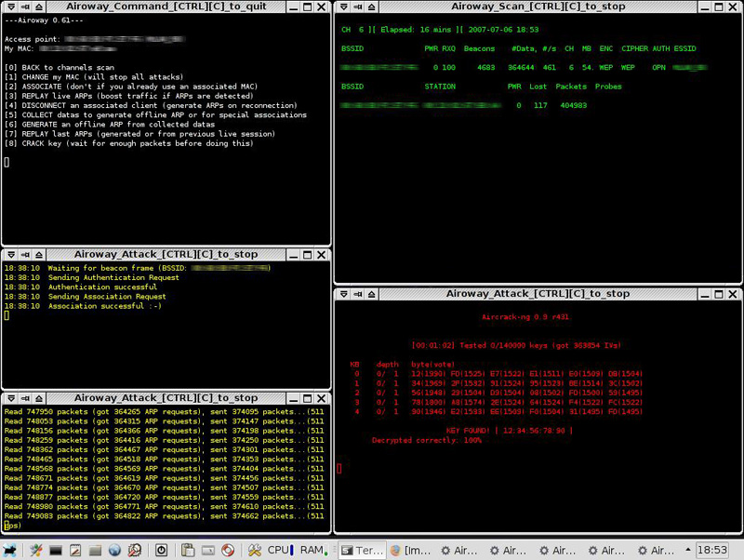Screen dimensions: 744x560
Task: Open the Airoway_Command window menu arrow
Action: click(11, 7)
